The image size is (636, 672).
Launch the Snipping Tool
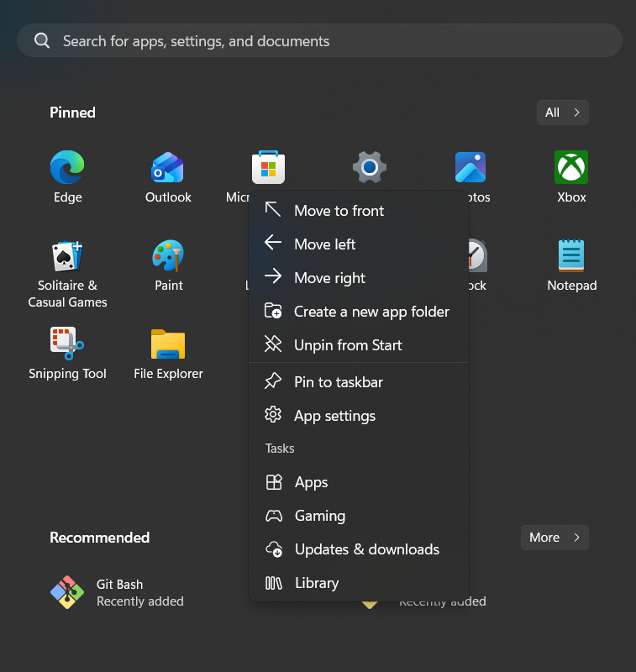[x=67, y=344]
